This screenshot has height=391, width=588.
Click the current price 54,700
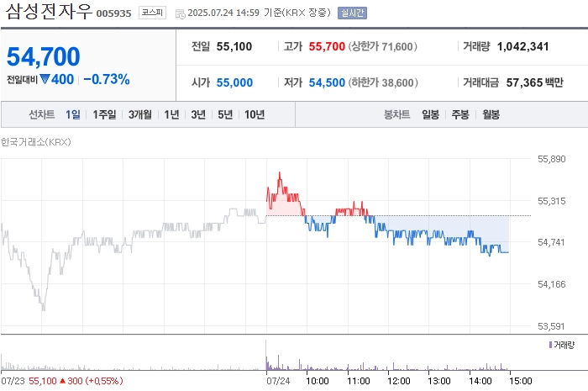pyautogui.click(x=44, y=56)
